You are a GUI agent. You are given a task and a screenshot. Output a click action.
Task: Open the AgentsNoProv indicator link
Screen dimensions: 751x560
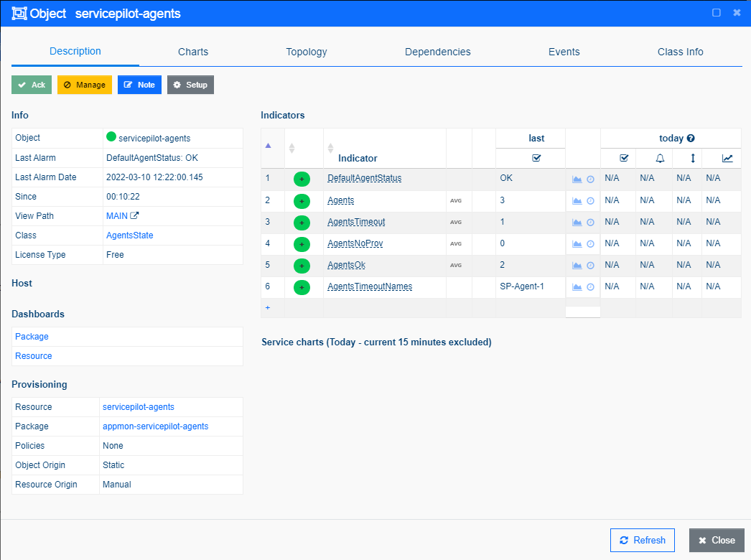[355, 244]
